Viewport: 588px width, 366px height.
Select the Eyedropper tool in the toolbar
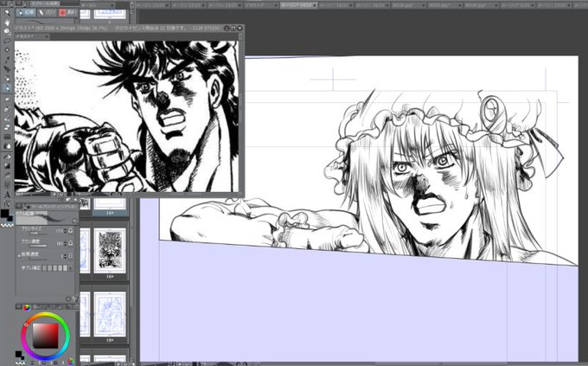[7, 60]
